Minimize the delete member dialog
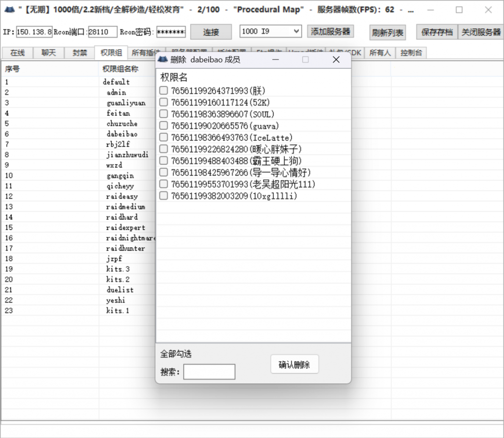 275,60
